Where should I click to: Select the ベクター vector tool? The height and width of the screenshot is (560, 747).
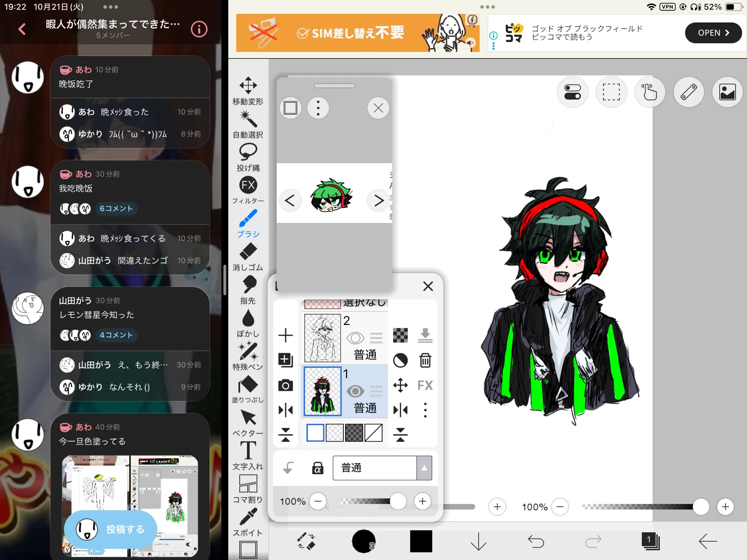(x=248, y=423)
